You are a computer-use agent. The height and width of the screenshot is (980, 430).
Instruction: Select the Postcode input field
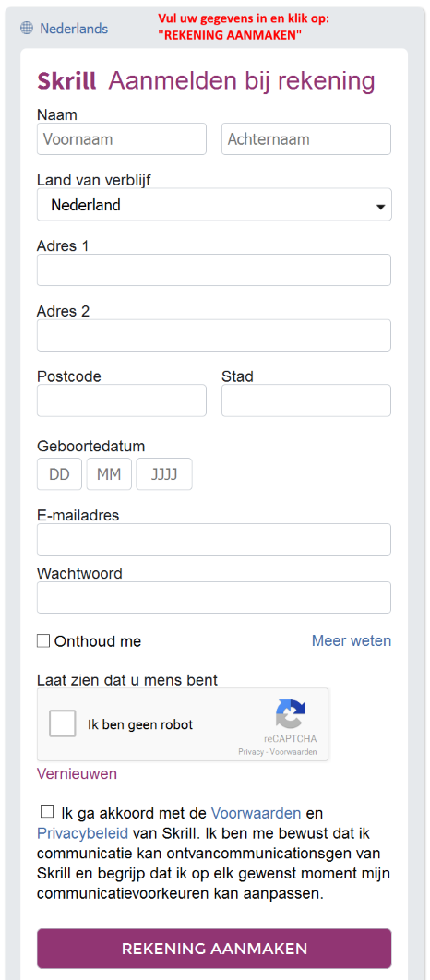click(122, 400)
